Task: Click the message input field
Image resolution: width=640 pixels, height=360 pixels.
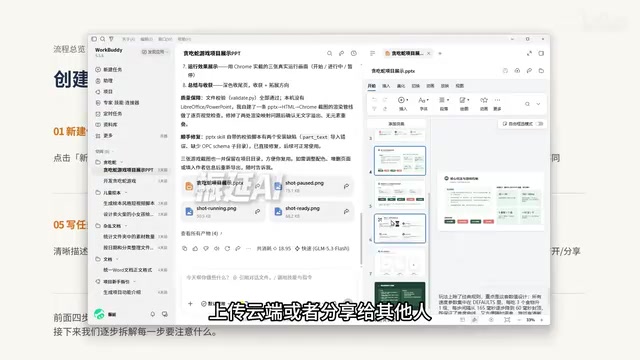Action: (x=267, y=278)
